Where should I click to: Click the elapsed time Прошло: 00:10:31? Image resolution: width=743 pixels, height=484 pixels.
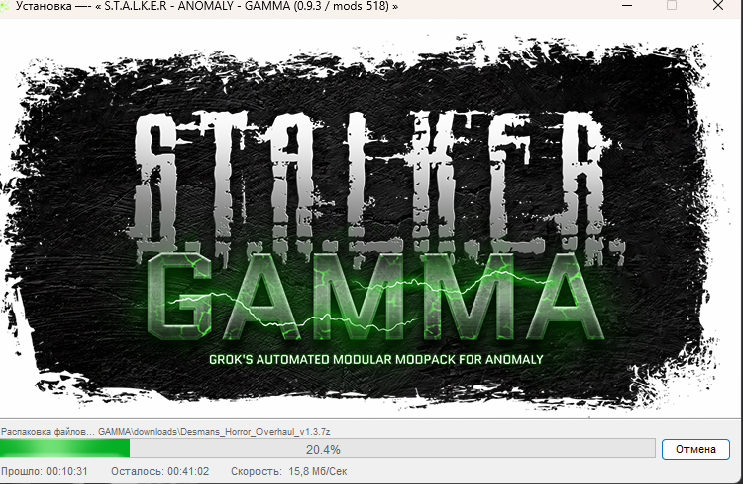(x=45, y=471)
